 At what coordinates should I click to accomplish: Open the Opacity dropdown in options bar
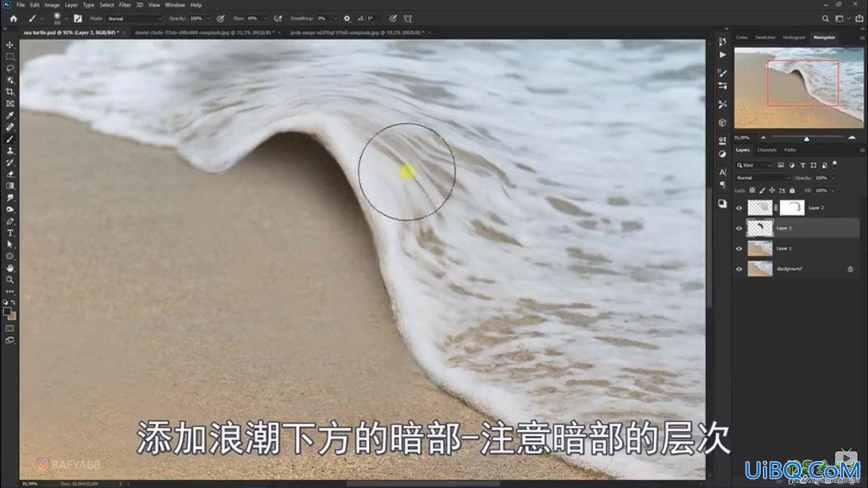tap(208, 18)
